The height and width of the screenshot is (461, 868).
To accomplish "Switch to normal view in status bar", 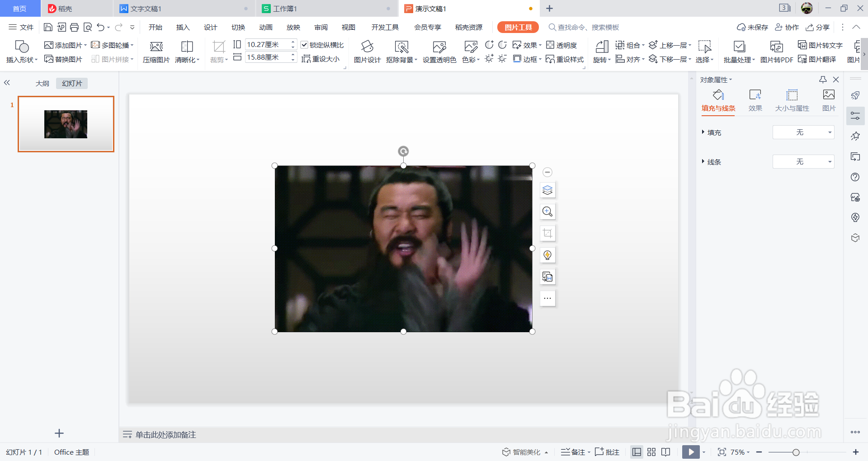I will pos(637,452).
